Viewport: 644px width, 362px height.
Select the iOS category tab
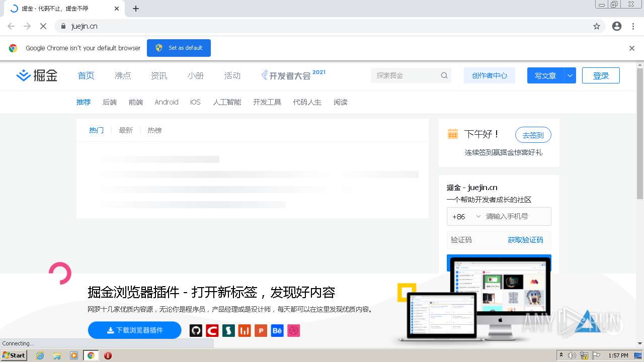[195, 102]
